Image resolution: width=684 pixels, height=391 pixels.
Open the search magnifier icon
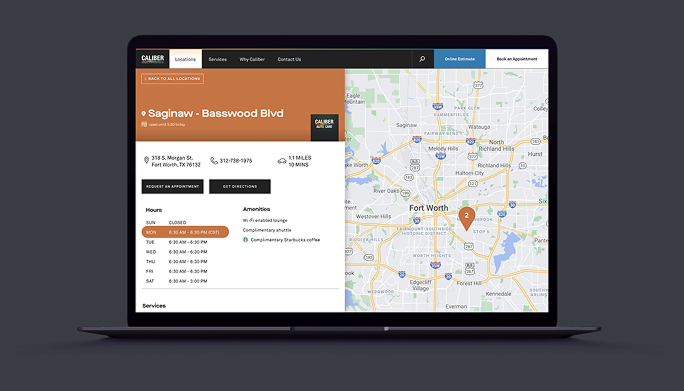click(x=422, y=59)
